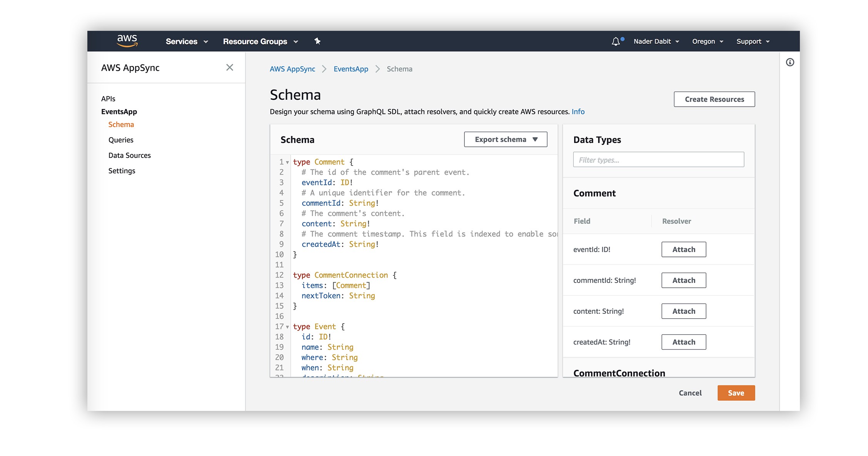Open the Export schema dropdown
Image resolution: width=868 pixels, height=456 pixels.
(x=506, y=139)
